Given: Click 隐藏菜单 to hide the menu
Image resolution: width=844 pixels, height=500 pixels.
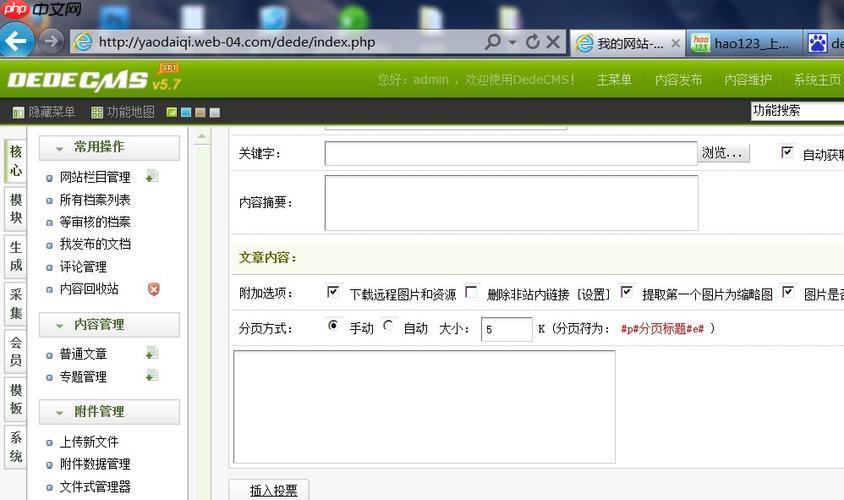Looking at the screenshot, I should tap(44, 112).
